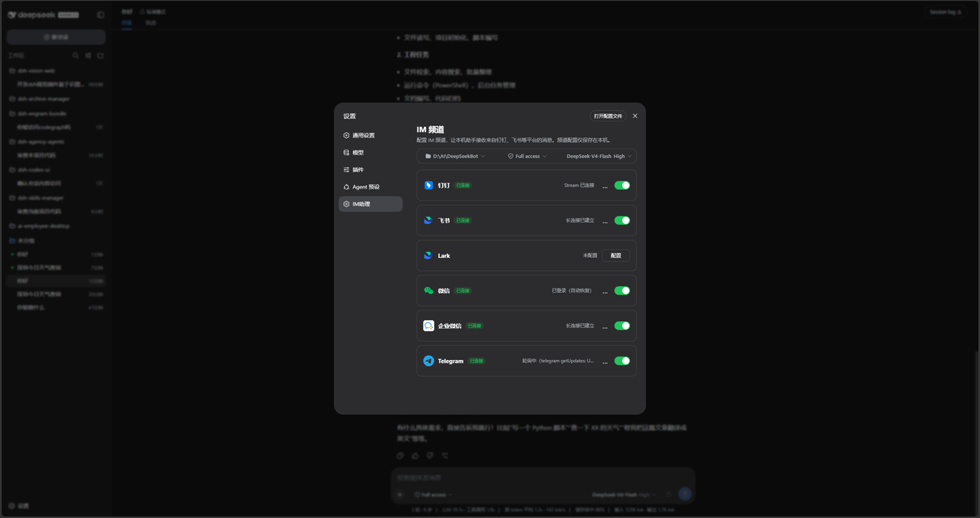Screen dimensions: 980x518
Task: Click the 已连接 badge next to Telegram
Action: 476,361
